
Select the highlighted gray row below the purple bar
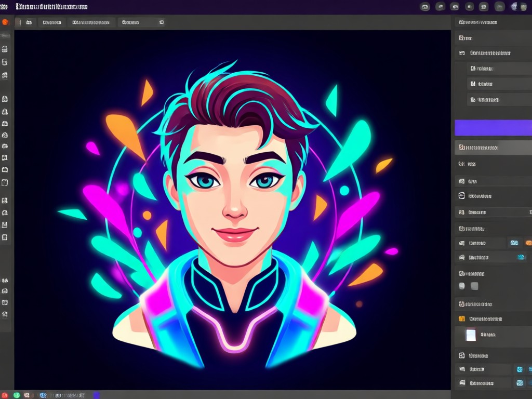point(494,148)
